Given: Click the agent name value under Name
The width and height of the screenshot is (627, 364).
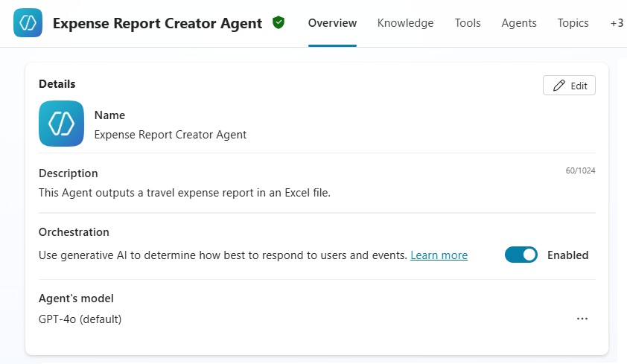Looking at the screenshot, I should (170, 135).
